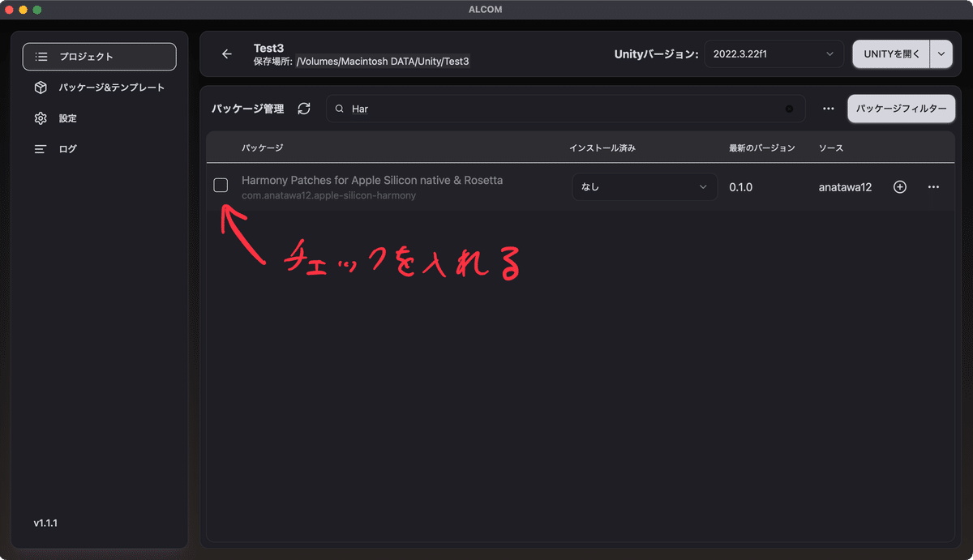Open the row options menu for Harmony Patches
Image resolution: width=973 pixels, height=560 pixels.
point(933,186)
